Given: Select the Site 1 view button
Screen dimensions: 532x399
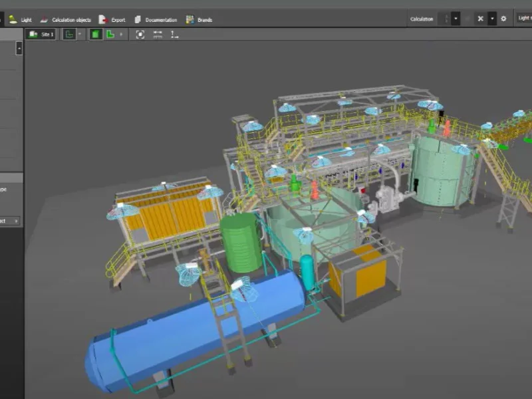Looking at the screenshot, I should tap(41, 35).
